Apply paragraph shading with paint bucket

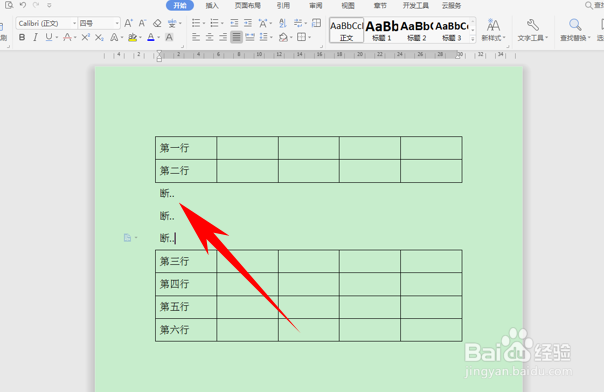click(x=283, y=37)
